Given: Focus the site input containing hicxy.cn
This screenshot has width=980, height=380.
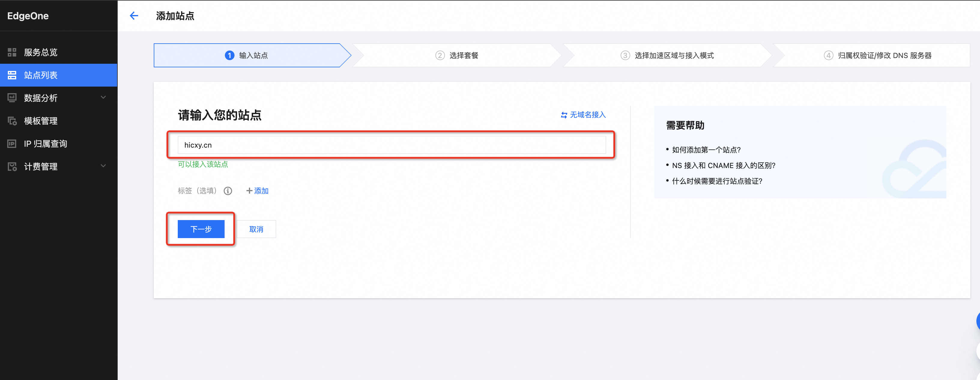Looking at the screenshot, I should click(392, 145).
